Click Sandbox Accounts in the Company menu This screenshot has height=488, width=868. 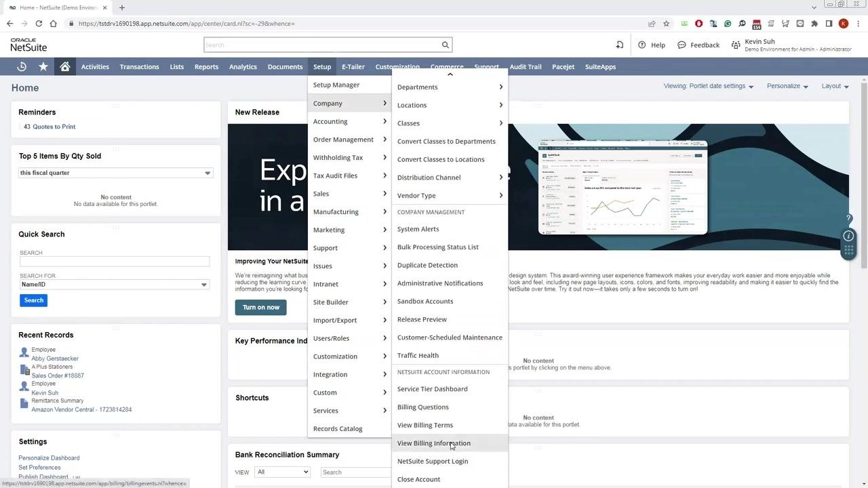click(x=450, y=301)
